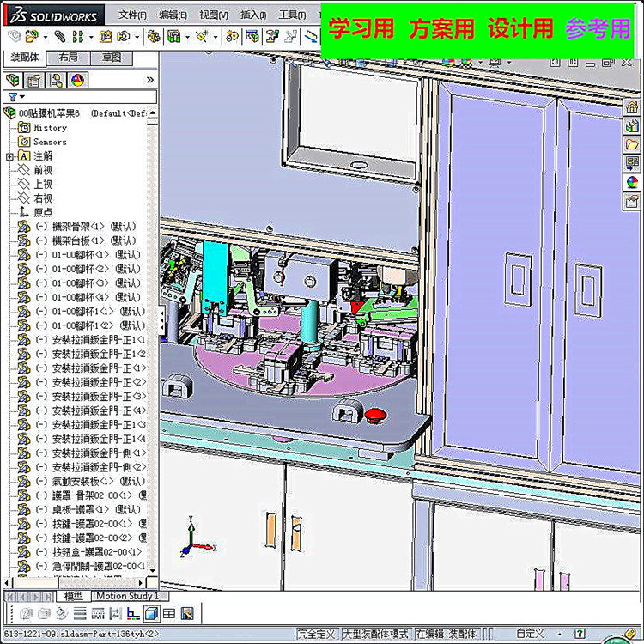Open the FeatureManager design tree tab icon

12,80
